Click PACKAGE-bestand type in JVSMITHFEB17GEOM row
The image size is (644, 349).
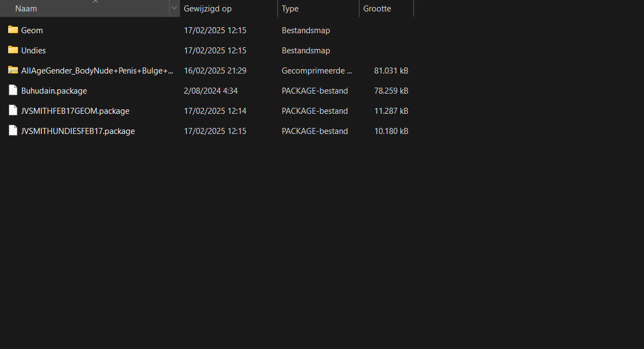[314, 111]
